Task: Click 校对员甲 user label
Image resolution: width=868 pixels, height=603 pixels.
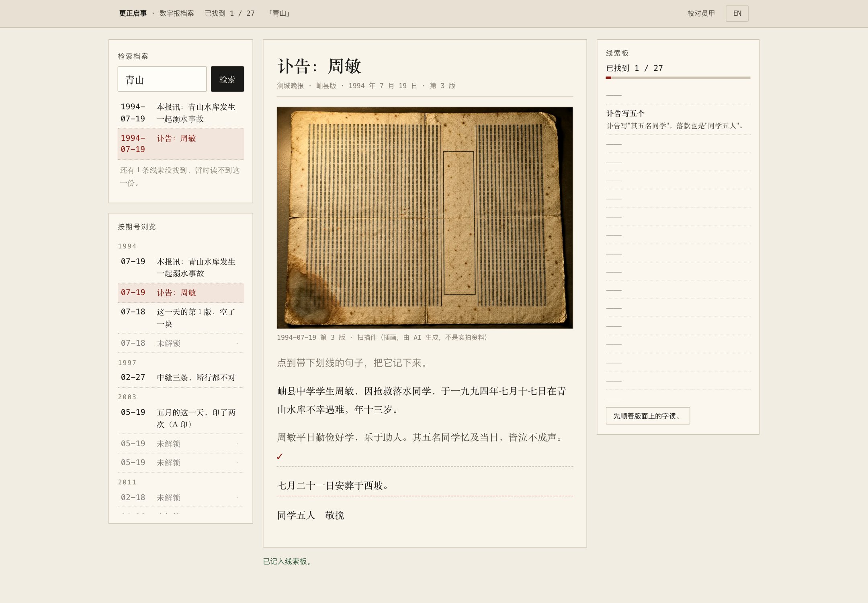Action: click(701, 13)
